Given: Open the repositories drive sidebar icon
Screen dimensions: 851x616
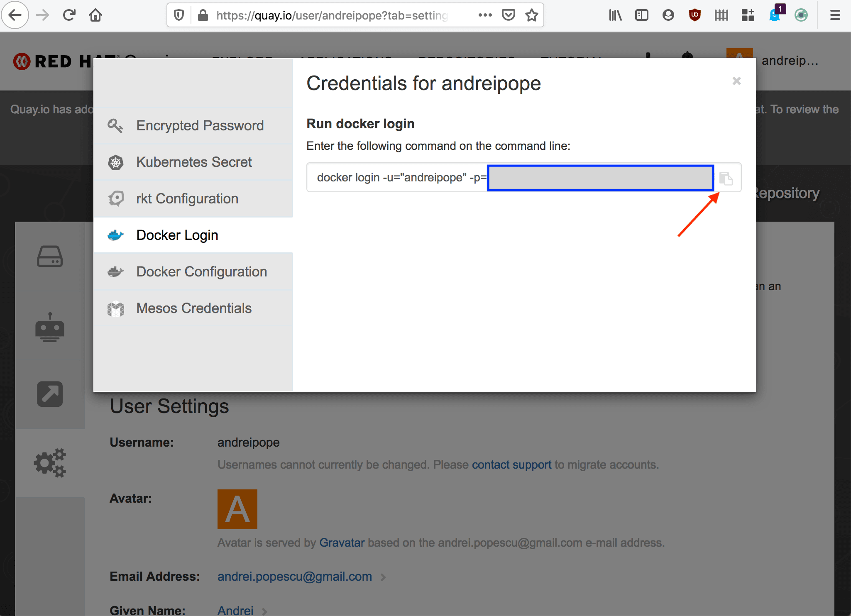Looking at the screenshot, I should [50, 256].
